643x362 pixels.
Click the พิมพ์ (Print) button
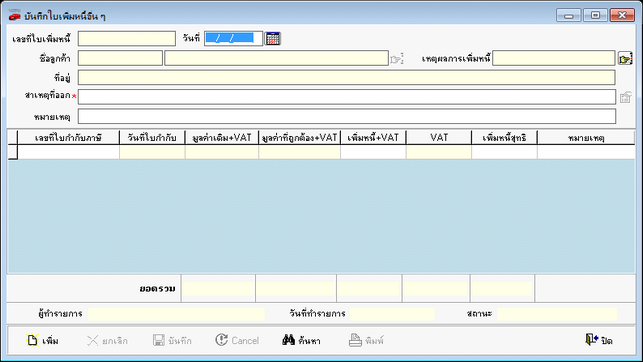click(x=366, y=340)
